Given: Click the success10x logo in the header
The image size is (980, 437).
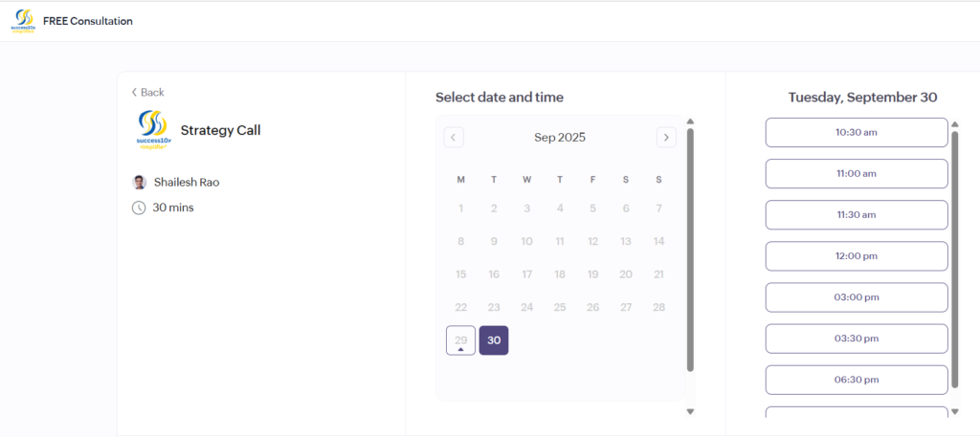Looking at the screenshot, I should tap(23, 21).
